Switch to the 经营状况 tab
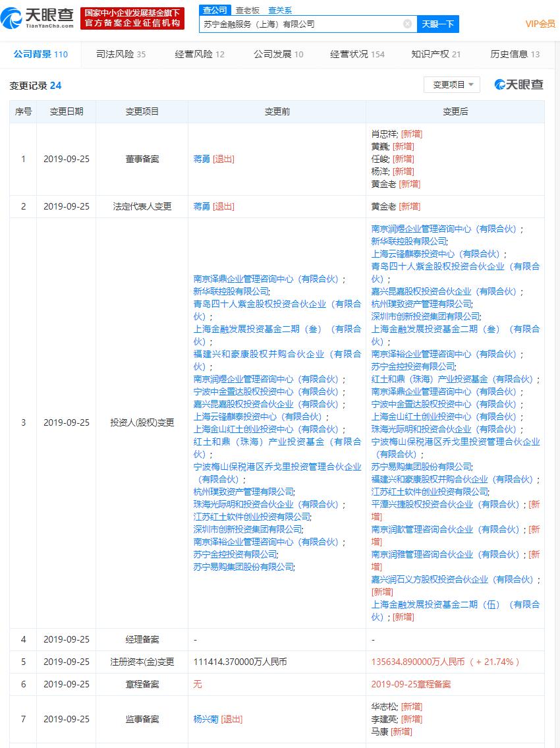This screenshot has height=748, width=560. (357, 55)
